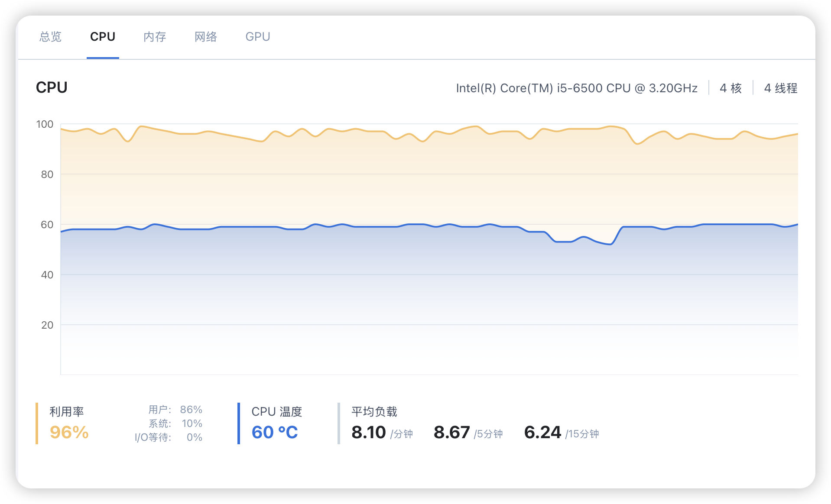The image size is (831, 504).
Task: Click the 96% utilization value
Action: (x=69, y=432)
